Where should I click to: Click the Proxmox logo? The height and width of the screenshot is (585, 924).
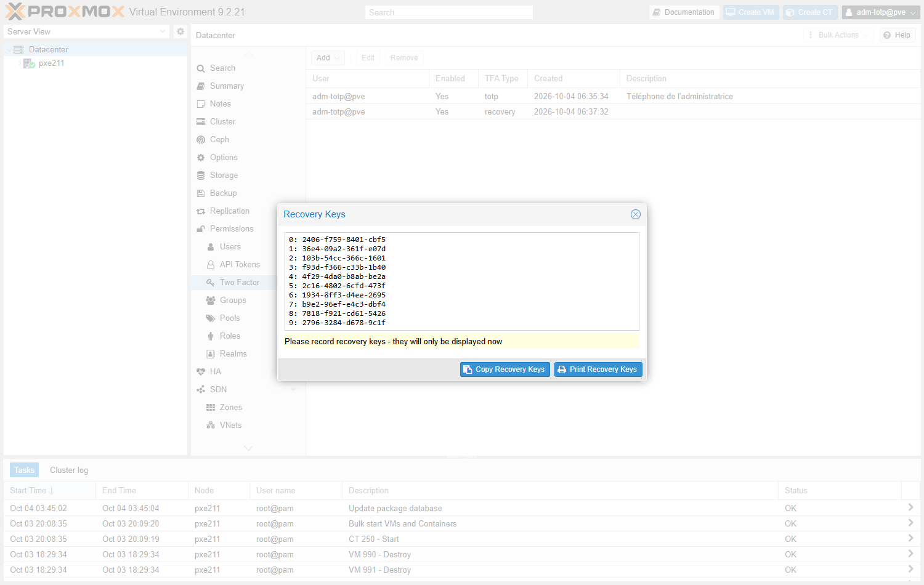65,12
